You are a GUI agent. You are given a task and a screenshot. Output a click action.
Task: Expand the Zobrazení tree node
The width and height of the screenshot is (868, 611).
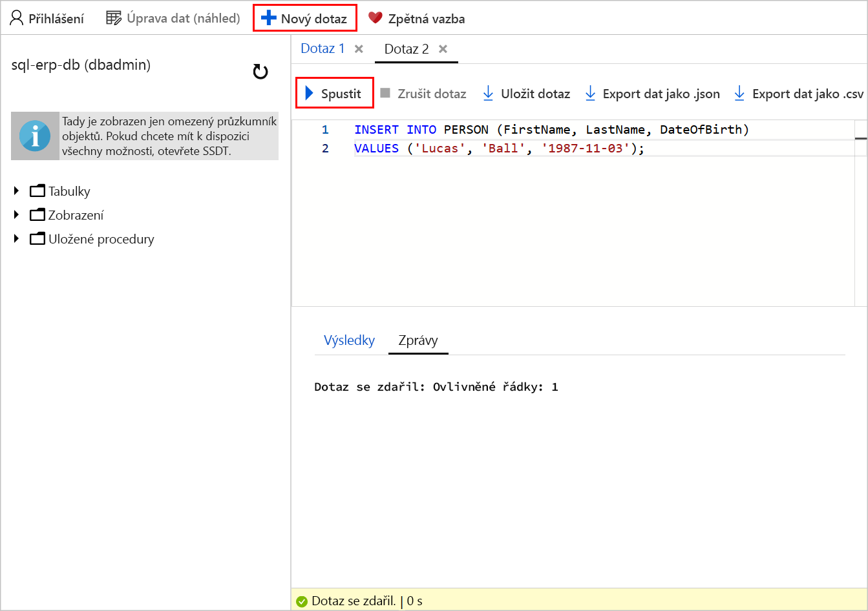[17, 215]
